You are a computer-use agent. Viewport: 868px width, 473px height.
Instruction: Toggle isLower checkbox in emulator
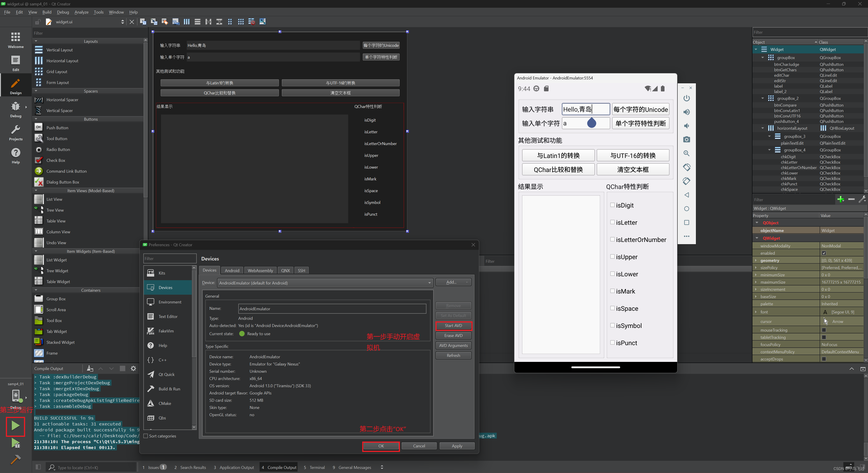[x=612, y=274]
